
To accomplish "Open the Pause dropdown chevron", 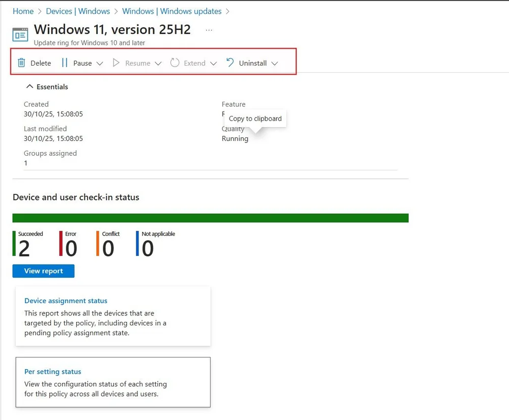I will (x=100, y=63).
